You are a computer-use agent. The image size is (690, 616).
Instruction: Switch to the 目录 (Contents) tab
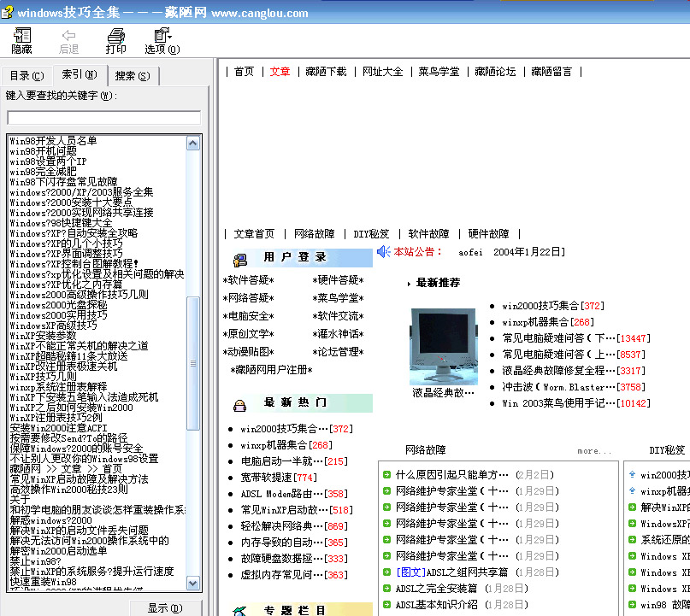pyautogui.click(x=26, y=76)
